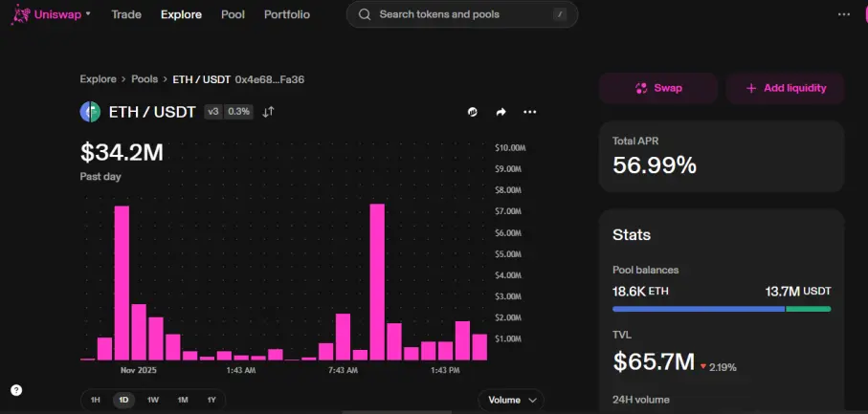868x414 pixels.
Task: Open the top-right three-dot menu
Action: coord(844,15)
